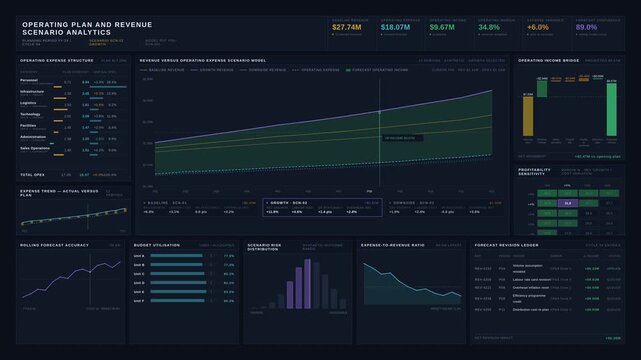Screen dimensions: 641x360
Task: Select the Downside SCN-03 scenario card
Action: click(445, 208)
